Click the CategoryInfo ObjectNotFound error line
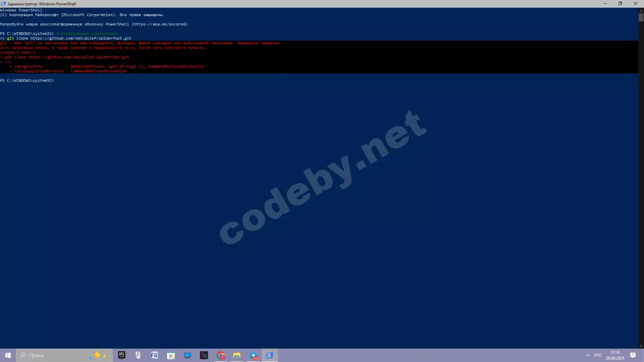 pos(107,66)
